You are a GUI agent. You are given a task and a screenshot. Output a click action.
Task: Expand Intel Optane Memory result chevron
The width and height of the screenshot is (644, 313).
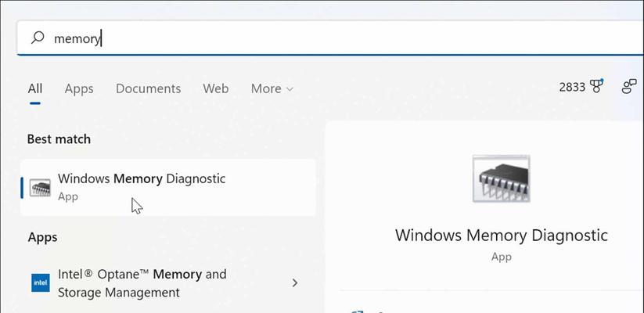[294, 282]
